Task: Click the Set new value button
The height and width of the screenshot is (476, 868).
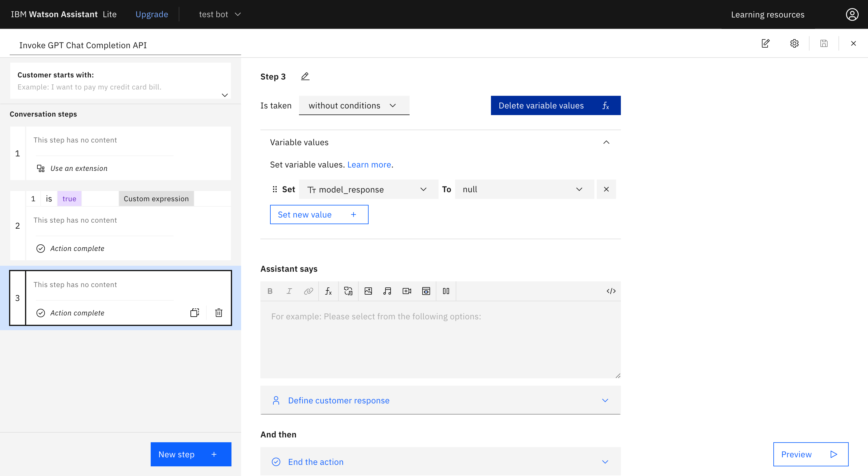Action: pos(319,215)
